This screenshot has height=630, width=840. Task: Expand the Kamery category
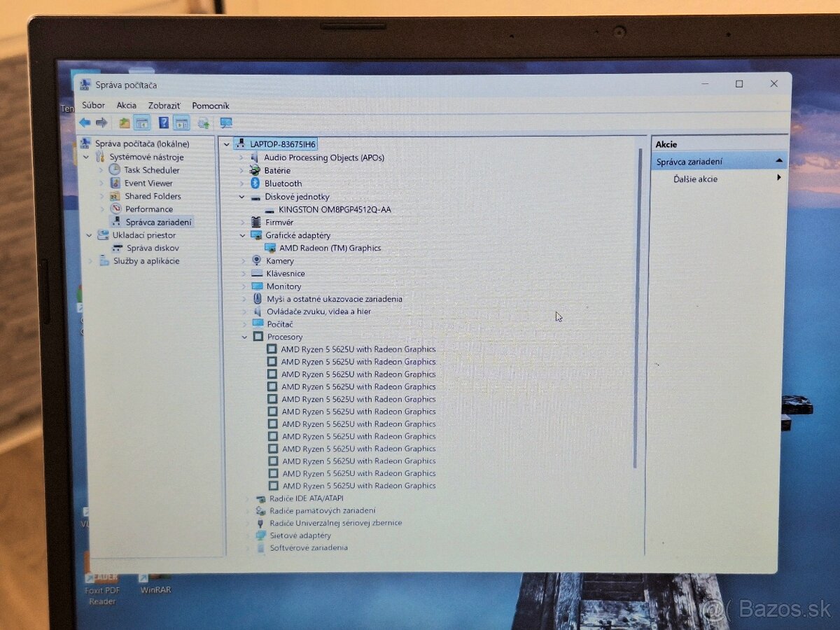244,260
